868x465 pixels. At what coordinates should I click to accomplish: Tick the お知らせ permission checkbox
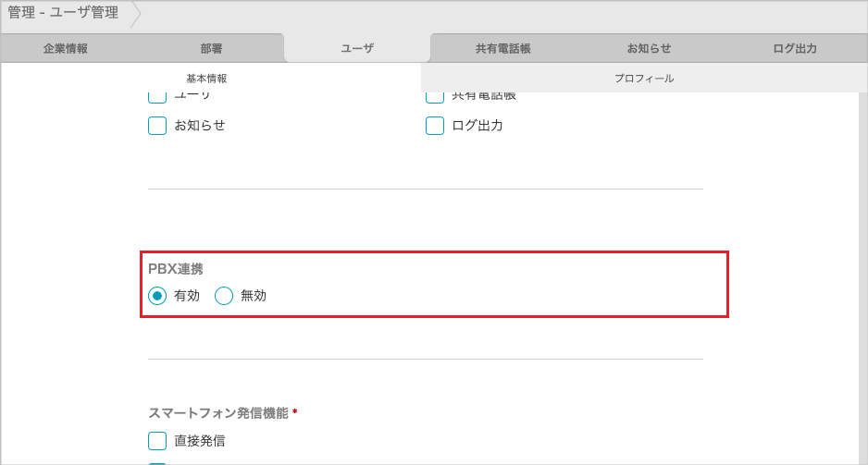[x=157, y=126]
